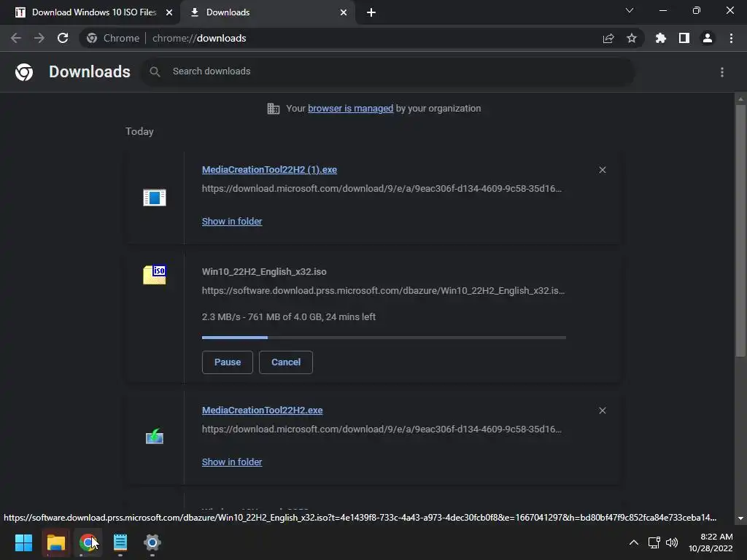Open the Windows Start menu
This screenshot has height=560, width=747.
tap(23, 542)
